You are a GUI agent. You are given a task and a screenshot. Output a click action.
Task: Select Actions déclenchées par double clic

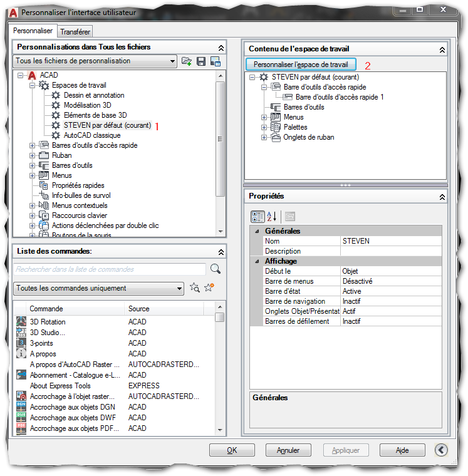pos(105,225)
